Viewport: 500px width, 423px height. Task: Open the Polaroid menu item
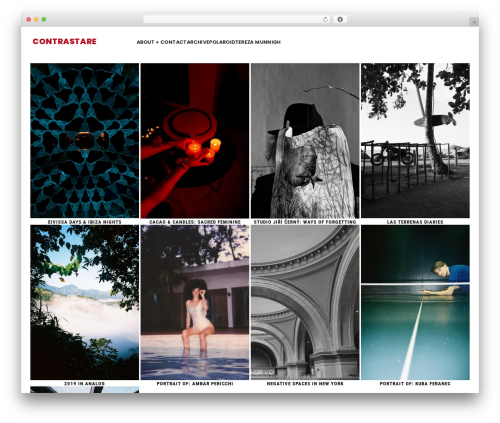[x=222, y=42]
